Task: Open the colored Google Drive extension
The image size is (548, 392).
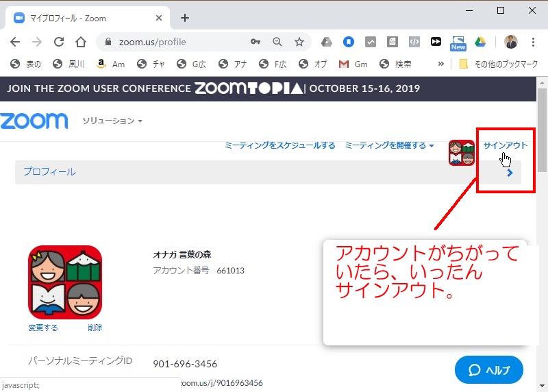Action: click(x=480, y=42)
